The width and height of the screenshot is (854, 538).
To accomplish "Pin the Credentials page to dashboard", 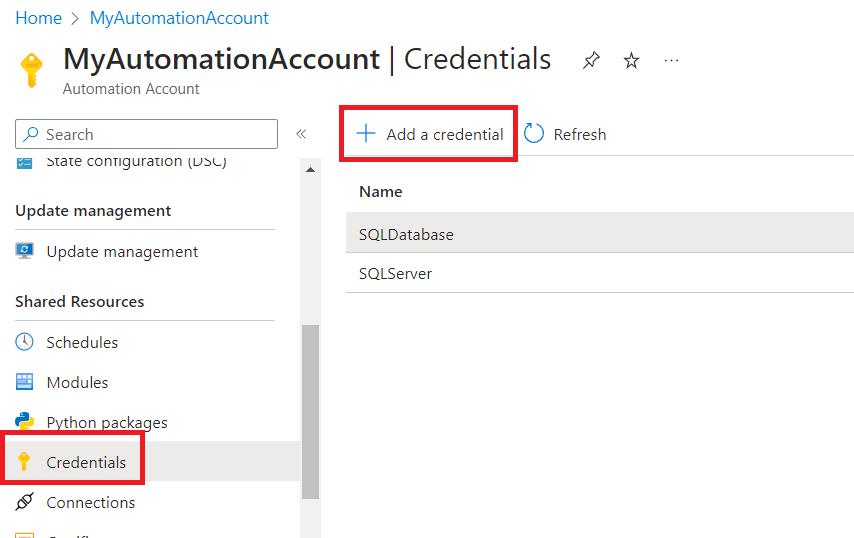I will 591,60.
